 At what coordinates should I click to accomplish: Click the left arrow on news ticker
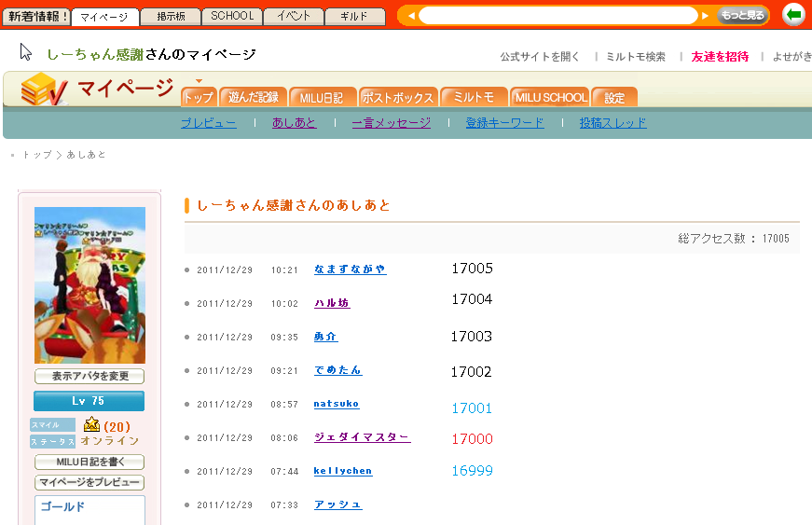click(410, 16)
